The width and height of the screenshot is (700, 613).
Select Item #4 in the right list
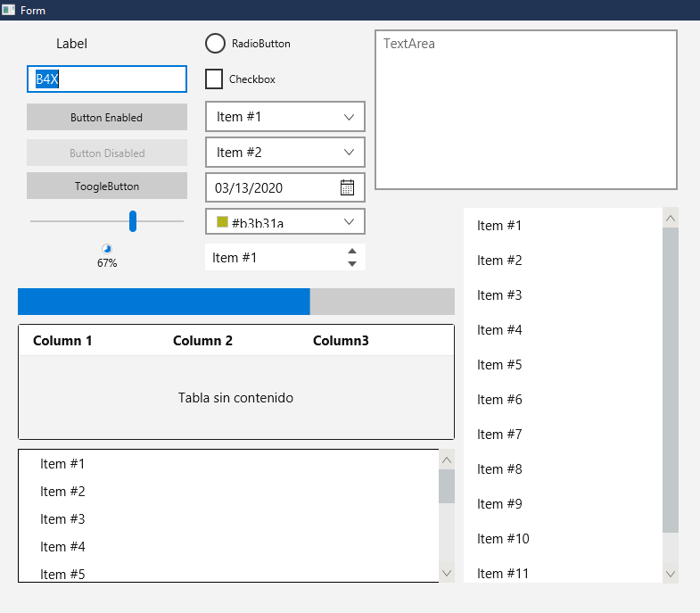tap(563, 330)
